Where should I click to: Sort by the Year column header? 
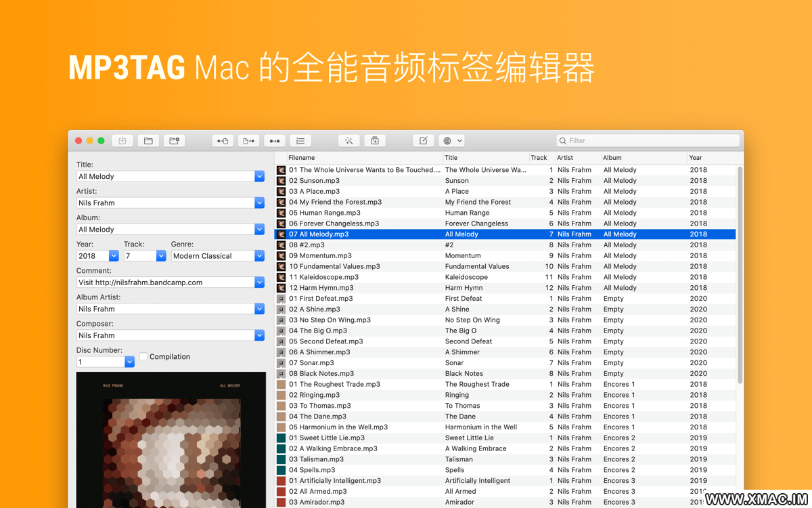coord(711,158)
